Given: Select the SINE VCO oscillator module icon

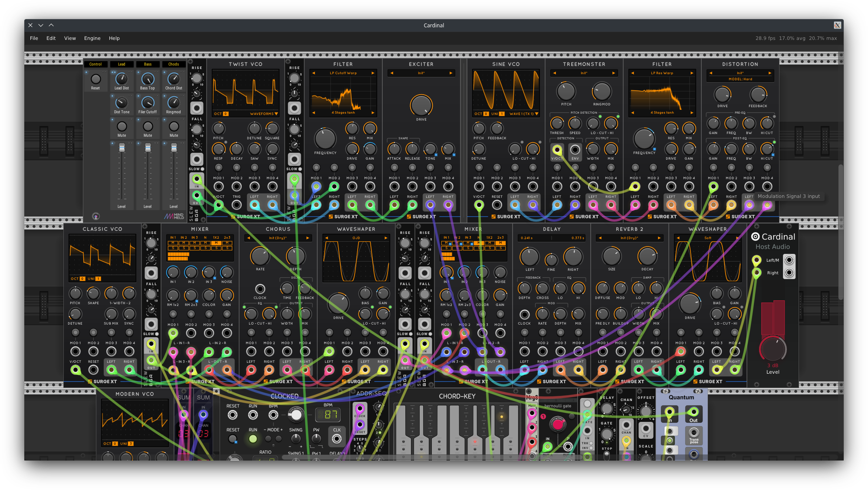Looking at the screenshot, I should (x=507, y=92).
